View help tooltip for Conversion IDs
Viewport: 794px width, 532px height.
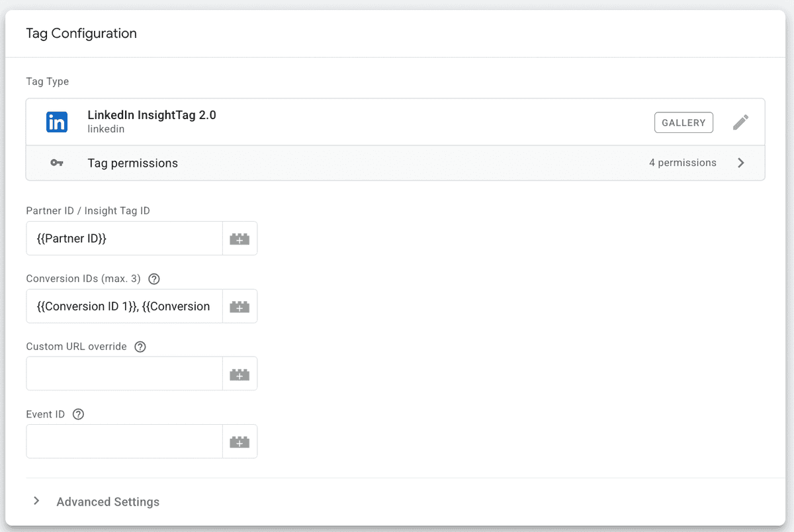tap(154, 279)
